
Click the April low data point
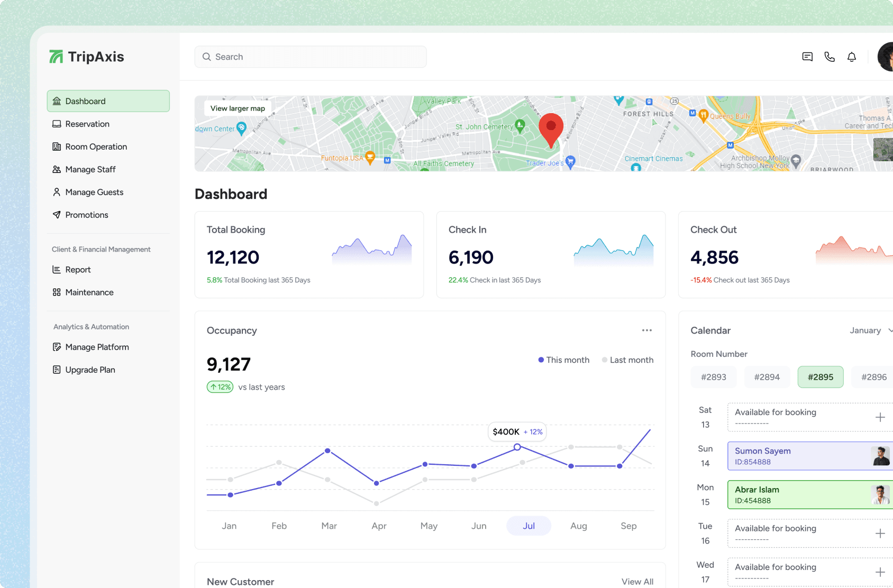376,483
